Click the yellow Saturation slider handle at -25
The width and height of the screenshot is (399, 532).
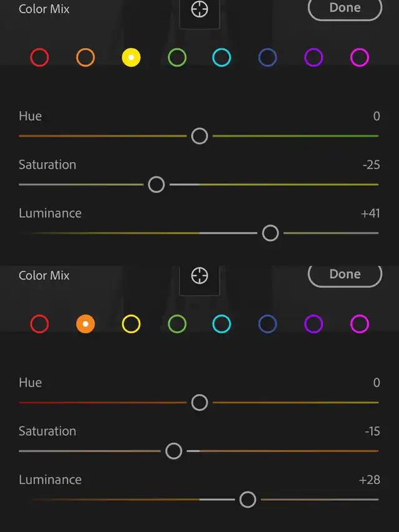coord(156,184)
